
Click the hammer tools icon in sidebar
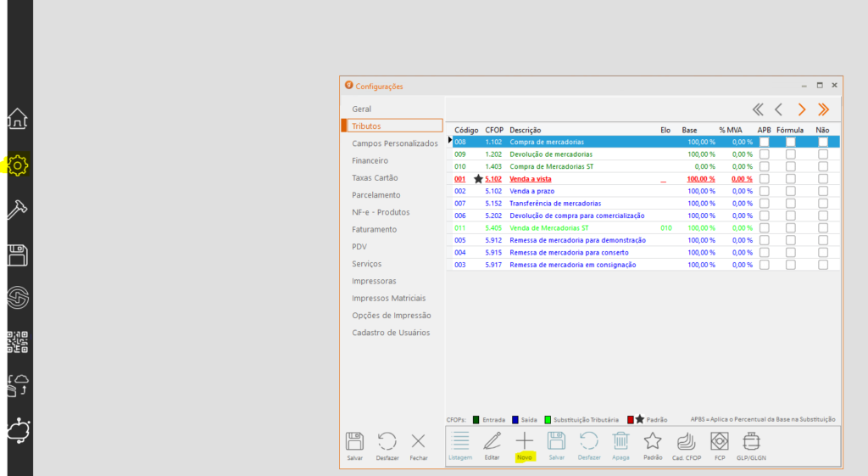click(18, 210)
